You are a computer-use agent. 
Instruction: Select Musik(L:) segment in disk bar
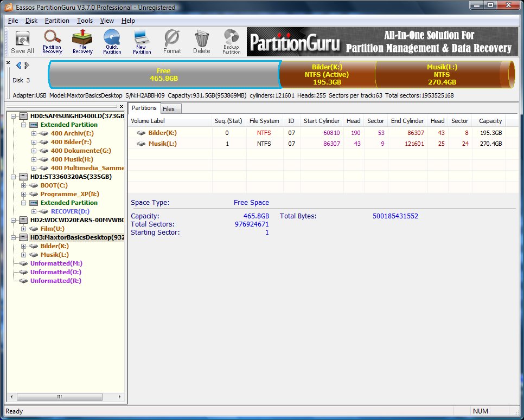[442, 74]
